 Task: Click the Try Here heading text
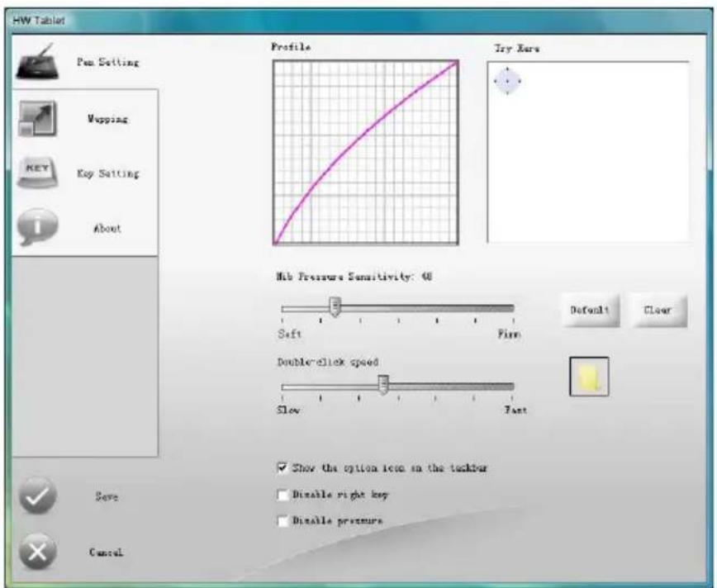pyautogui.click(x=517, y=49)
